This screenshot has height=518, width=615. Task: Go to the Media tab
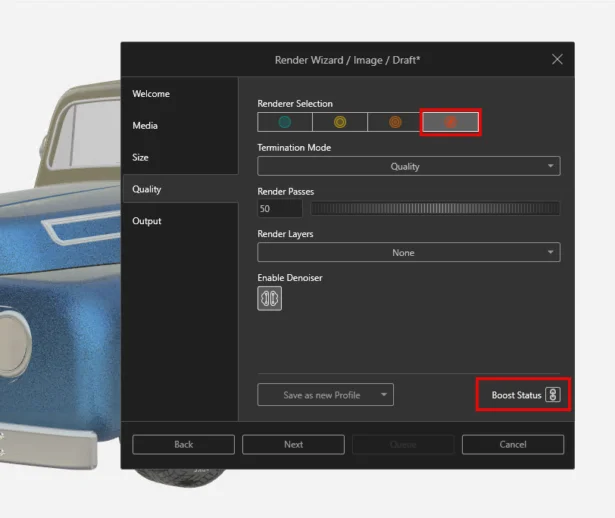[x=145, y=126]
